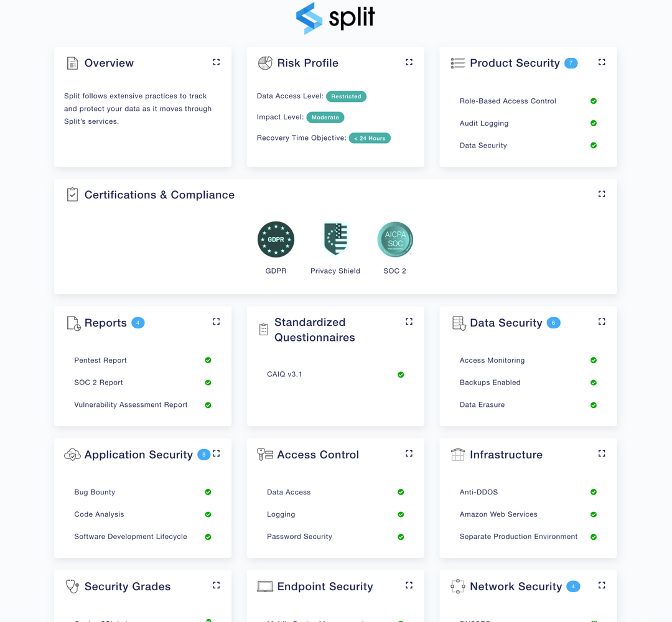This screenshot has height=622, width=672.
Task: Expand the Risk Profile card to fullscreen
Action: click(x=409, y=62)
